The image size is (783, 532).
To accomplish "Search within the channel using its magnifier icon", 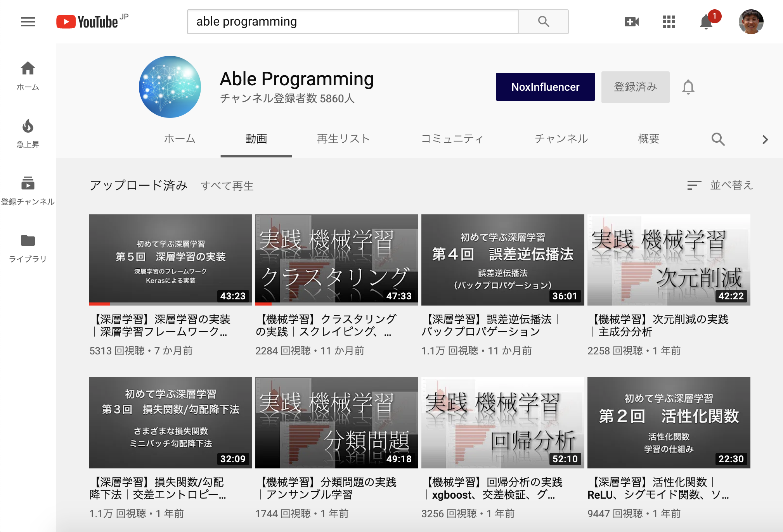I will (718, 139).
